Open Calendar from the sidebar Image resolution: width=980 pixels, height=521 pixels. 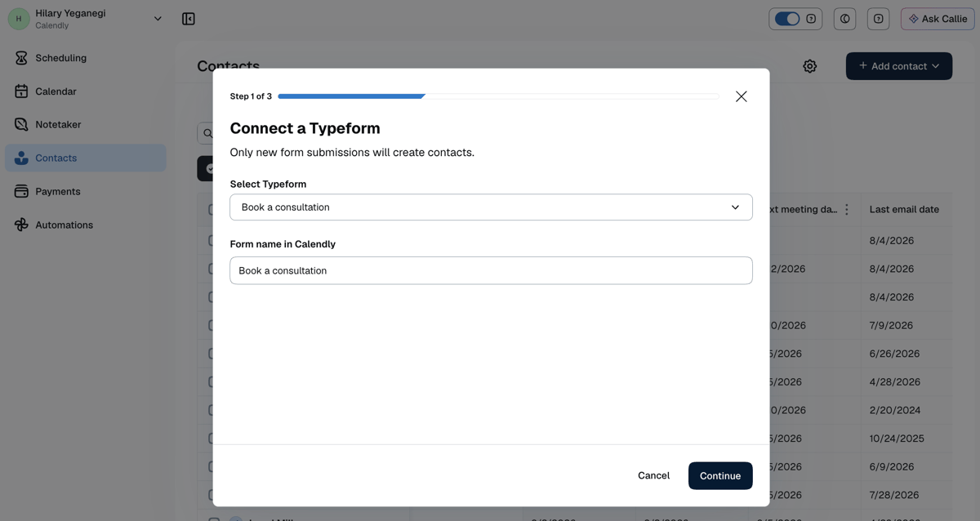[85, 91]
